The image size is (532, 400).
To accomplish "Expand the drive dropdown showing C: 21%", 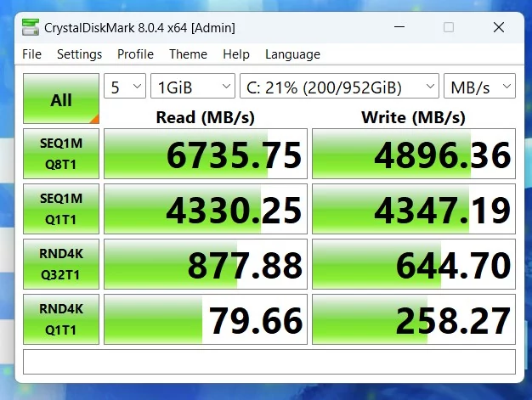I will tap(339, 86).
